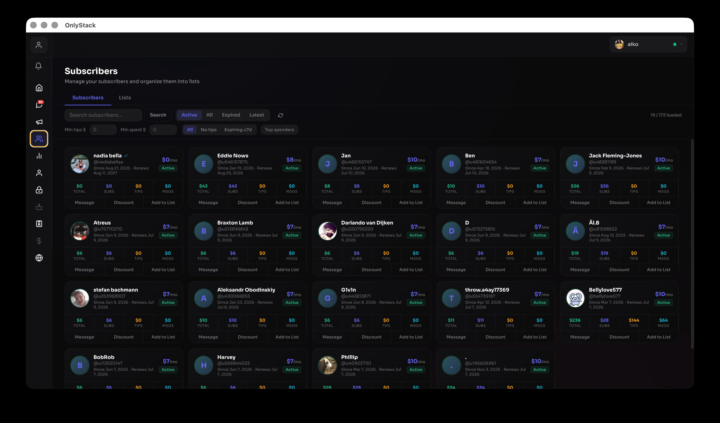Viewport: 720px width, 423px height.
Task: Toggle the Top spenders filter
Action: (279, 130)
